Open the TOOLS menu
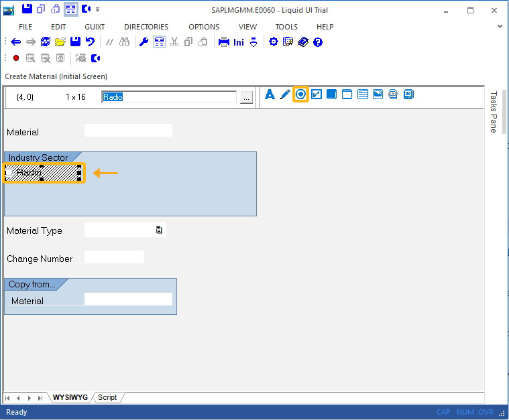Image resolution: width=509 pixels, height=420 pixels. pyautogui.click(x=286, y=27)
